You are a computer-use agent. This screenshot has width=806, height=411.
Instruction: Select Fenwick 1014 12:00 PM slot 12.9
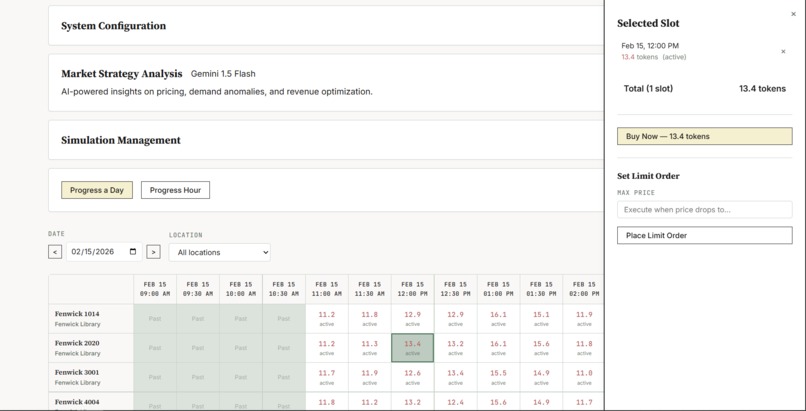(412, 319)
